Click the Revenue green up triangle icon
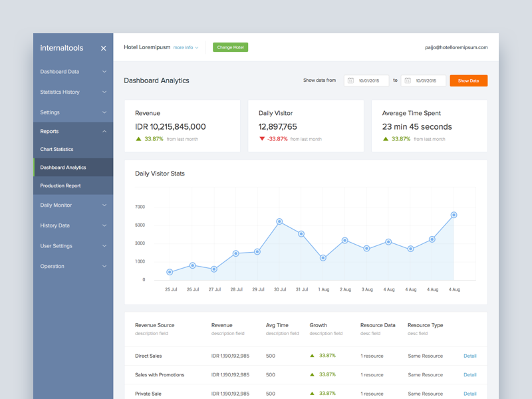 [x=138, y=139]
